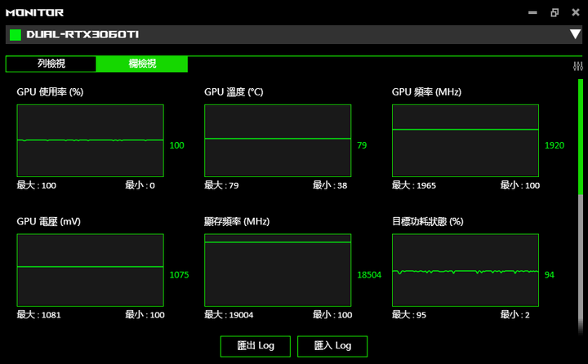Click the GPU 使用率 (%) label
Image resolution: width=588 pixels, height=364 pixels.
(x=50, y=92)
